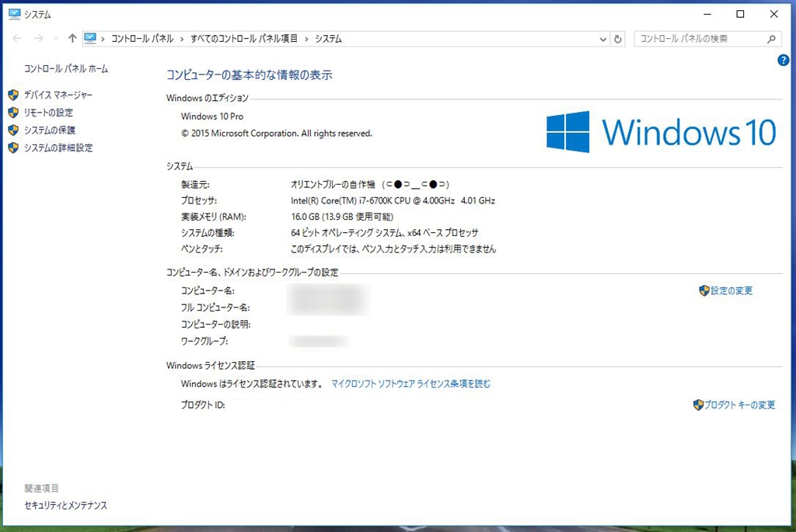Viewport: 796px width, 532px height.
Task: Click shield icon beside リモートの設定
Action: (x=14, y=113)
